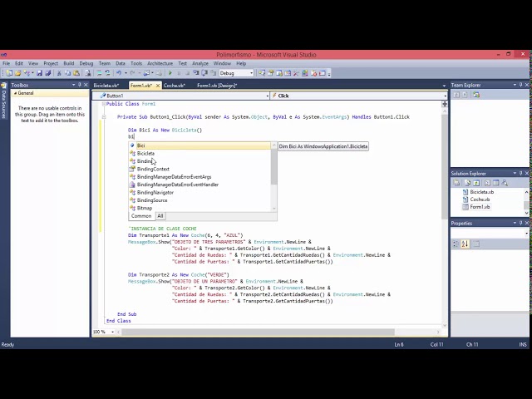
Task: Click Refresh icon in Solution Explorer
Action: [476, 183]
